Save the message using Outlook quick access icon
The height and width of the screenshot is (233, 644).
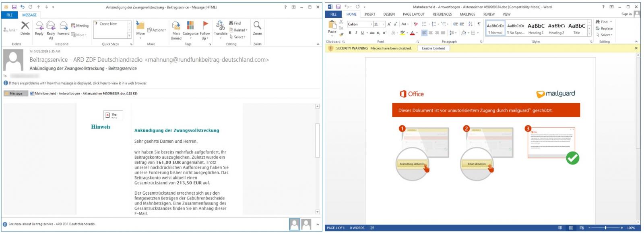14,7
